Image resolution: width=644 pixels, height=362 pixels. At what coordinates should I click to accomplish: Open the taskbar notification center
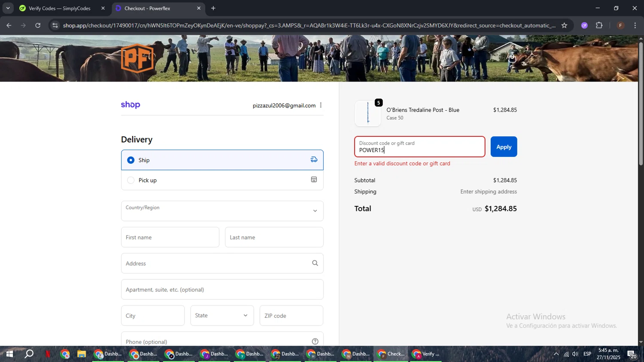(x=632, y=354)
